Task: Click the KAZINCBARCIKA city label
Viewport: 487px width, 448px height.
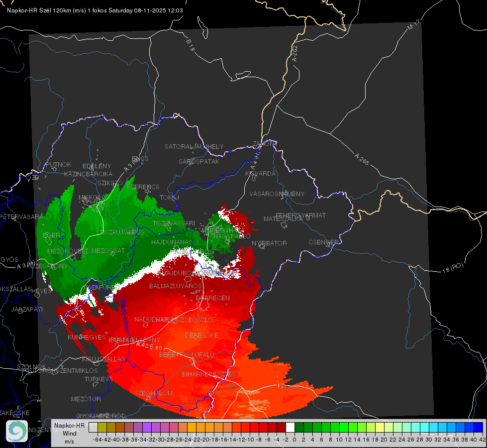Action: (88, 174)
